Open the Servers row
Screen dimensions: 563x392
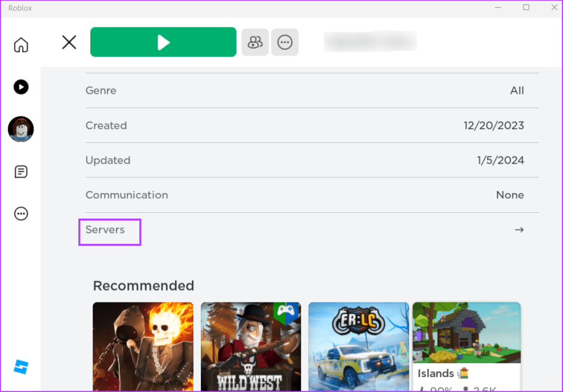(312, 229)
